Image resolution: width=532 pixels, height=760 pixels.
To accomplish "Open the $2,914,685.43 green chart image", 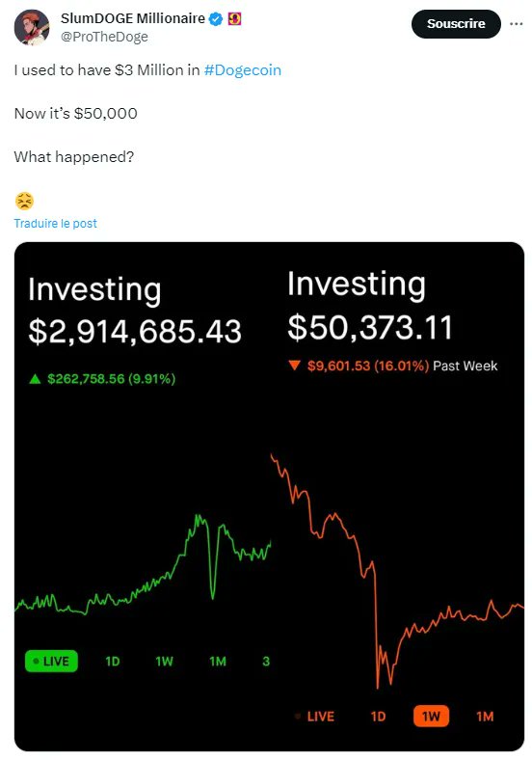I will click(143, 497).
